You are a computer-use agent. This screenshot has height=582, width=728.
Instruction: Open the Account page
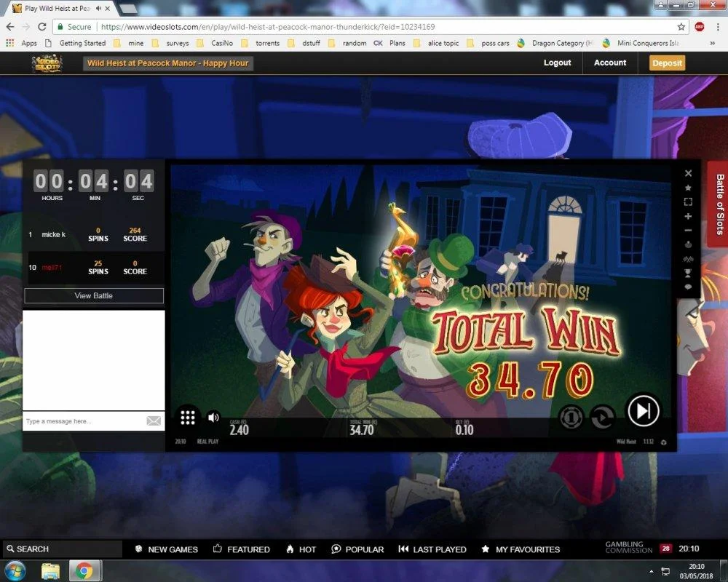(610, 63)
